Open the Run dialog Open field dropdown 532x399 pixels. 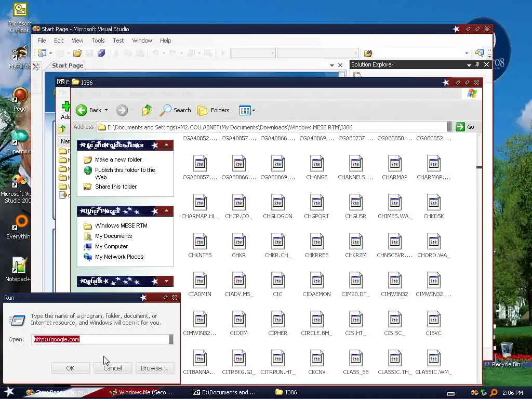(171, 339)
